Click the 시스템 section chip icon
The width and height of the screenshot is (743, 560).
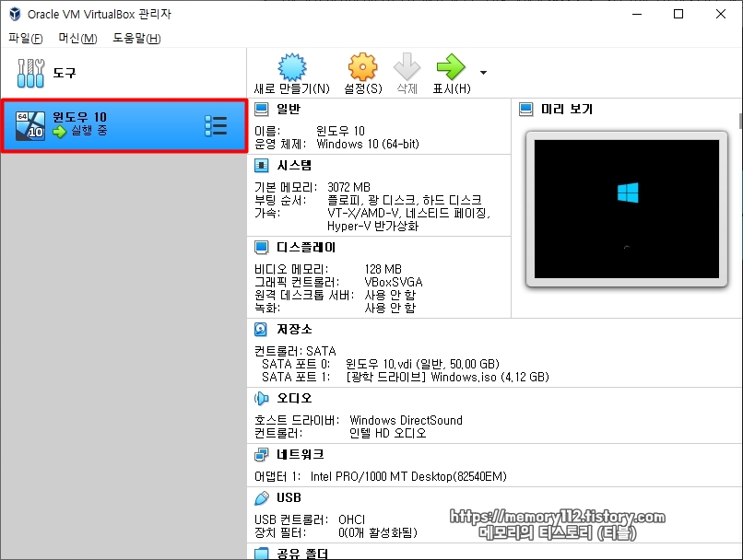(x=261, y=165)
